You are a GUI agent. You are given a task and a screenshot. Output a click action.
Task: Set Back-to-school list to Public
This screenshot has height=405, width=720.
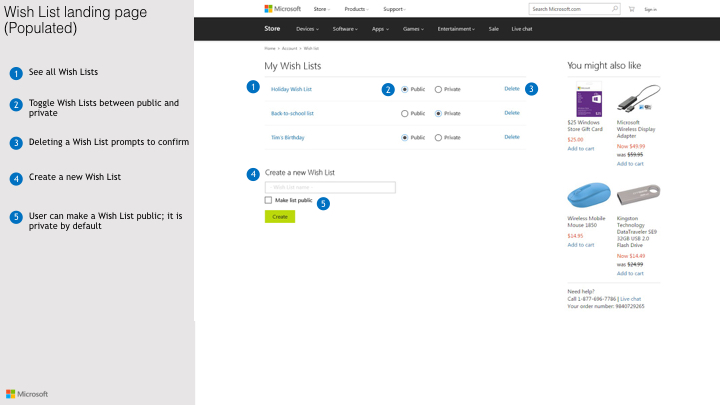click(405, 113)
